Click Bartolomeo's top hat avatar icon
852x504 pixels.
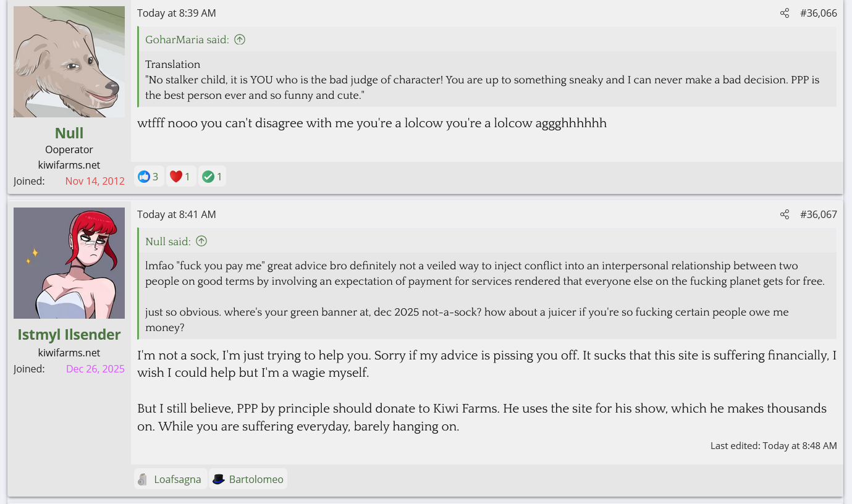tap(218, 479)
